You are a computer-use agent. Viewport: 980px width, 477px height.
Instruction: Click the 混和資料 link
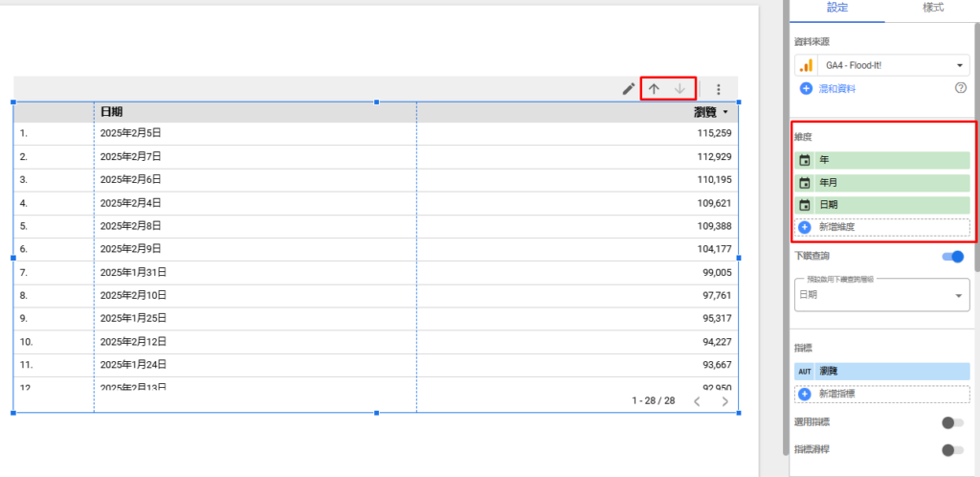point(836,88)
